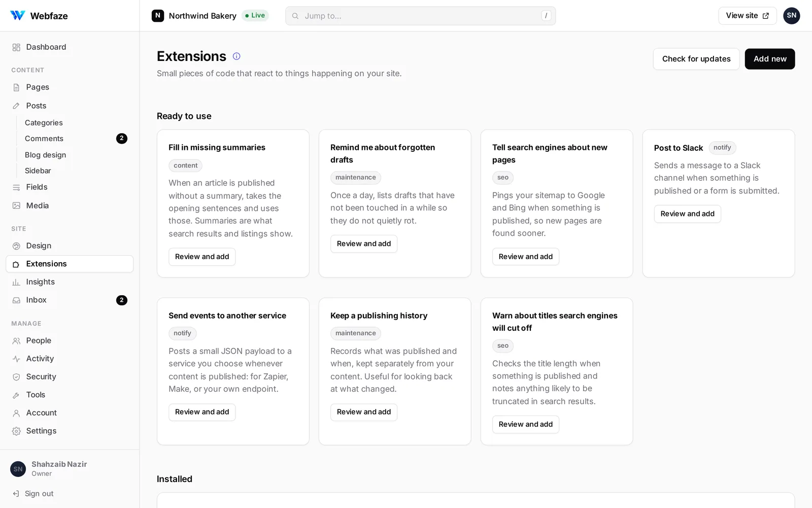Review and add Tell search engines extension
Image resolution: width=812 pixels, height=508 pixels.
526,257
